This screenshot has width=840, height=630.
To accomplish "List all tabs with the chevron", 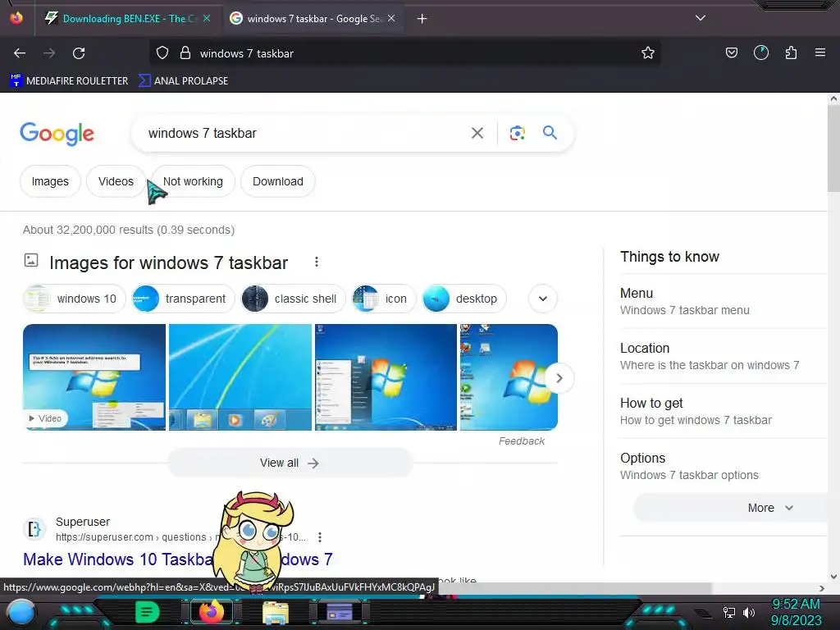I will pos(701,18).
